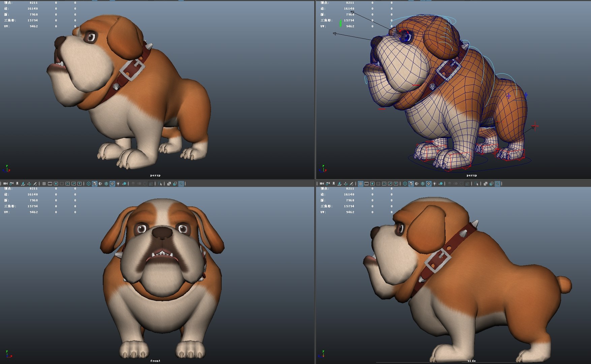The image size is (591, 364).
Task: Click X-Ray Active Components in front panel toolbar
Action: pyautogui.click(x=175, y=184)
